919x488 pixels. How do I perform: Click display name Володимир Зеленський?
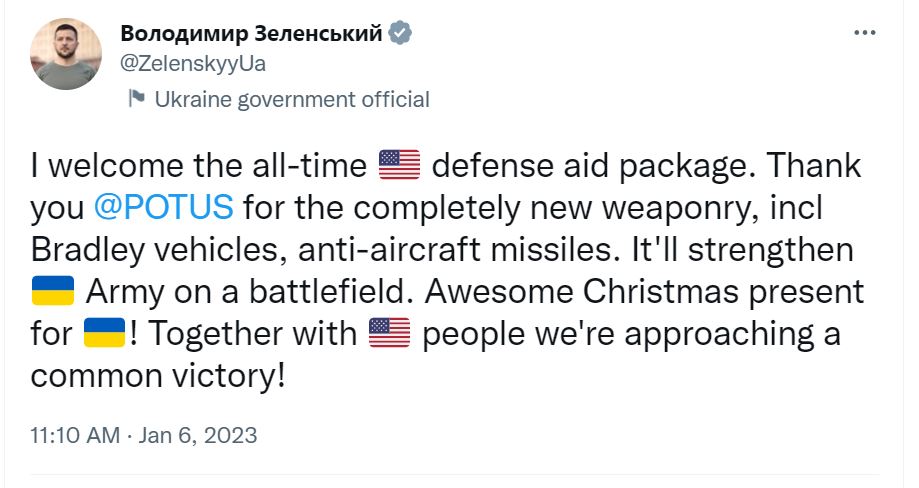[251, 33]
